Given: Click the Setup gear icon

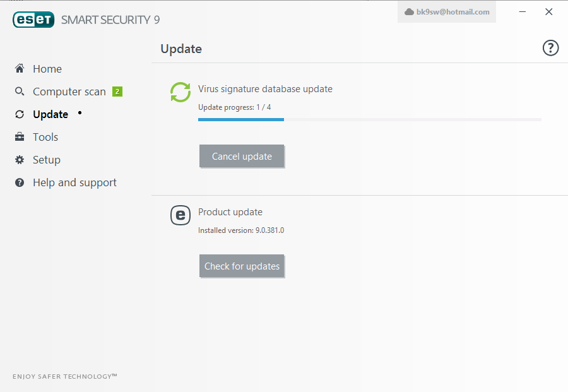Looking at the screenshot, I should [x=20, y=160].
